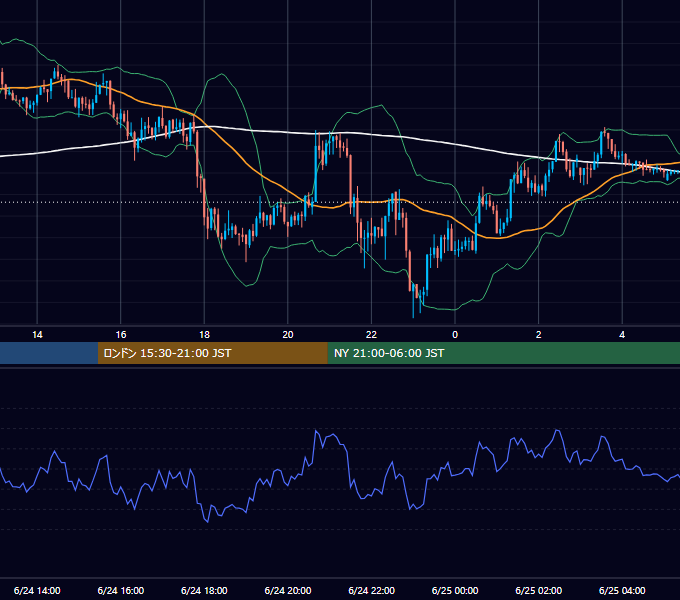Click the 16 hour label on price chart axis
This screenshot has height=600, width=680.
(x=121, y=335)
